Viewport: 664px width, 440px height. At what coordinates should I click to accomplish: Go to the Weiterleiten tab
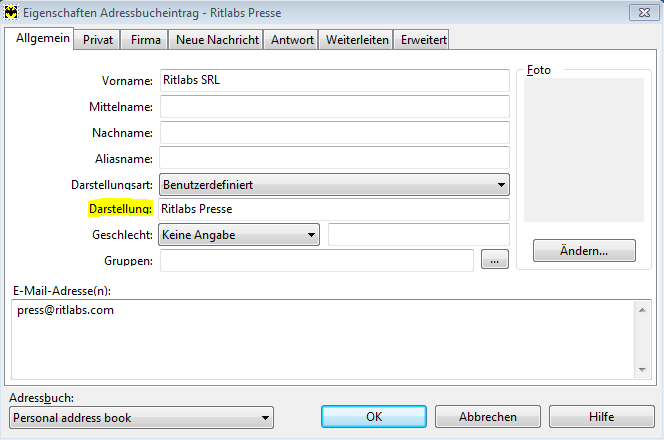tap(357, 40)
